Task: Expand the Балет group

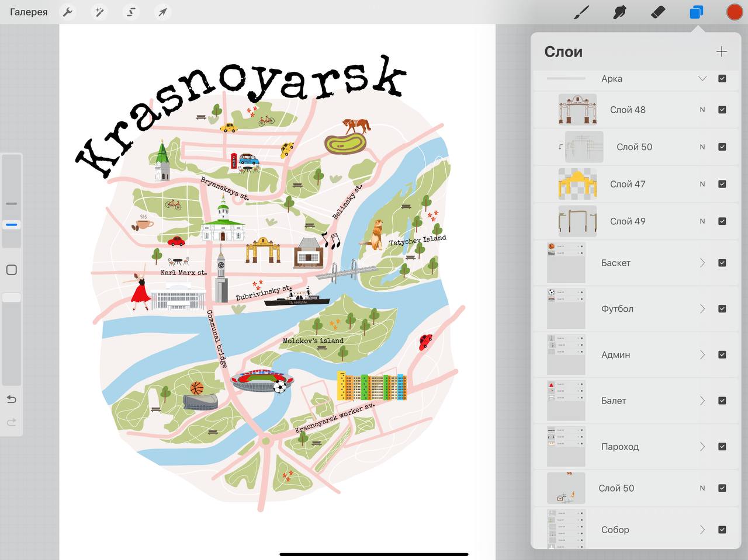Action: point(702,401)
